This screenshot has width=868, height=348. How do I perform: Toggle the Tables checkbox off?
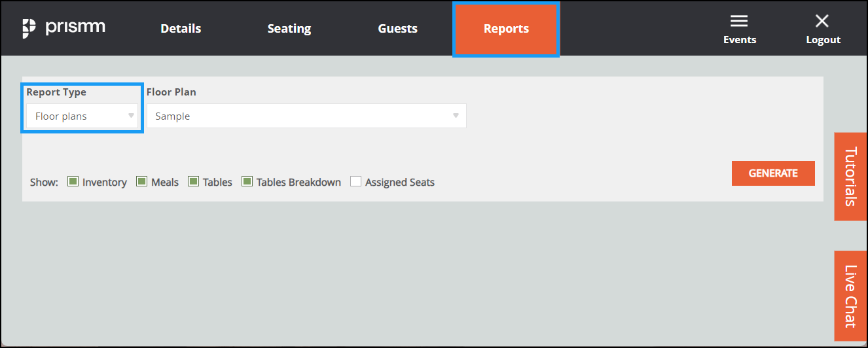tap(193, 181)
